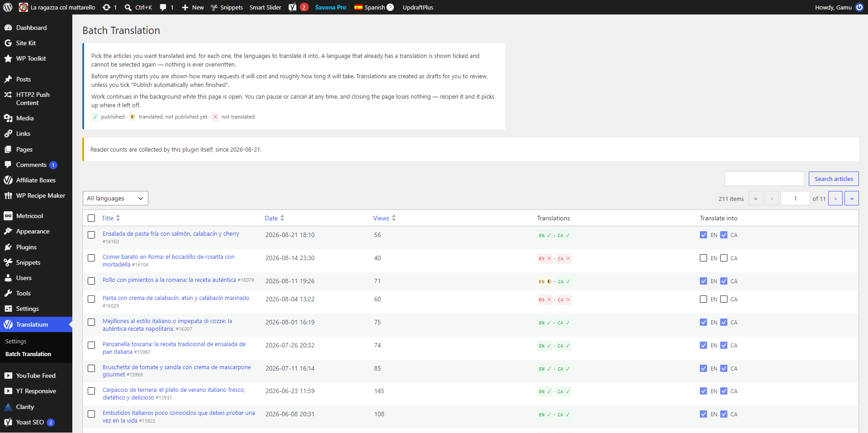Open the Panzanella toscana article link

174,348
